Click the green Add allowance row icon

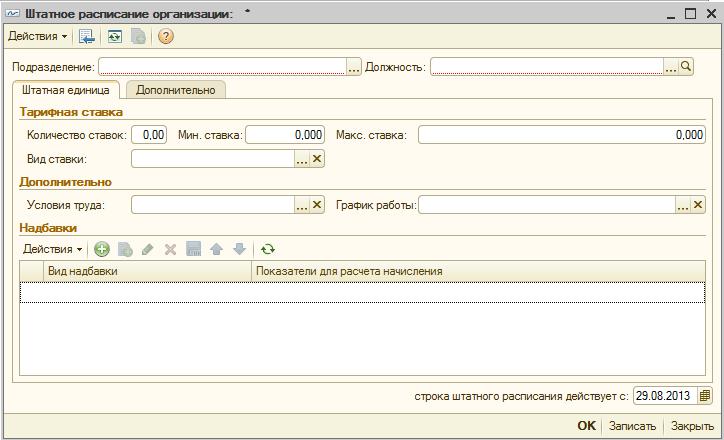click(102, 249)
